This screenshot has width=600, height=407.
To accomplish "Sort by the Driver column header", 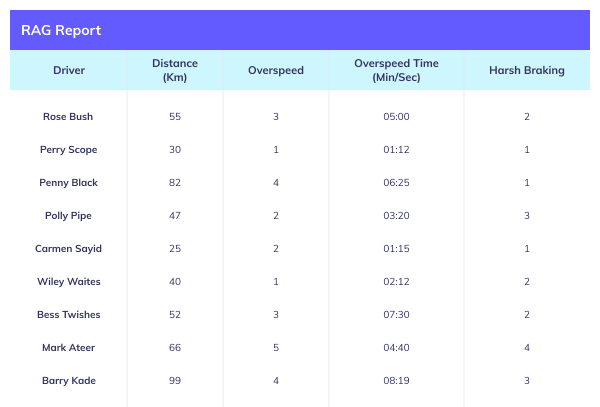I will (69, 70).
